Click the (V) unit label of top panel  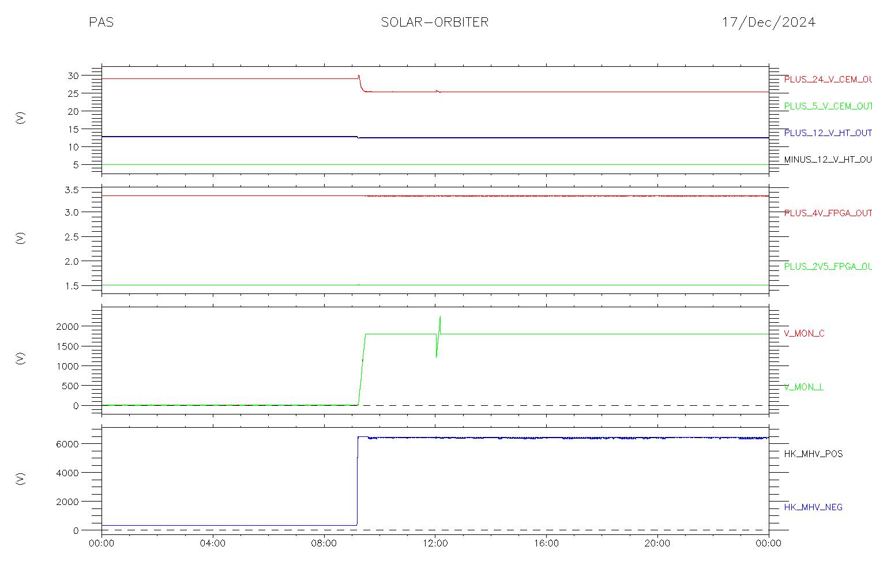click(21, 118)
